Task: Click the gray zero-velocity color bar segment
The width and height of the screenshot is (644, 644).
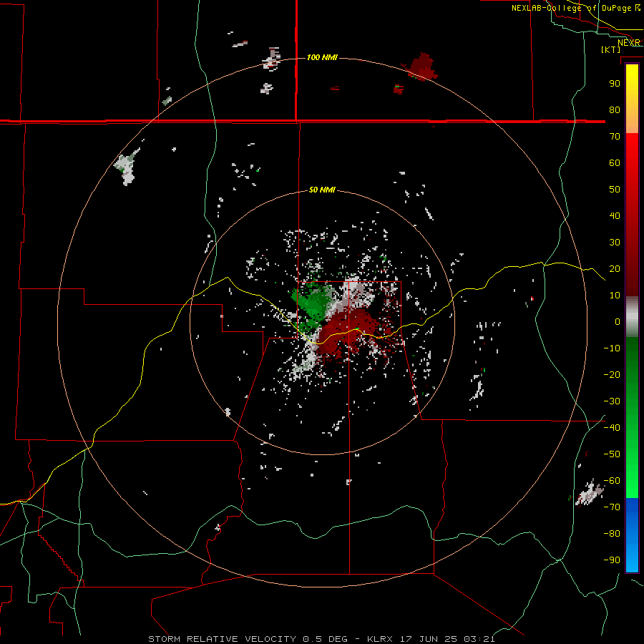Action: [632, 317]
